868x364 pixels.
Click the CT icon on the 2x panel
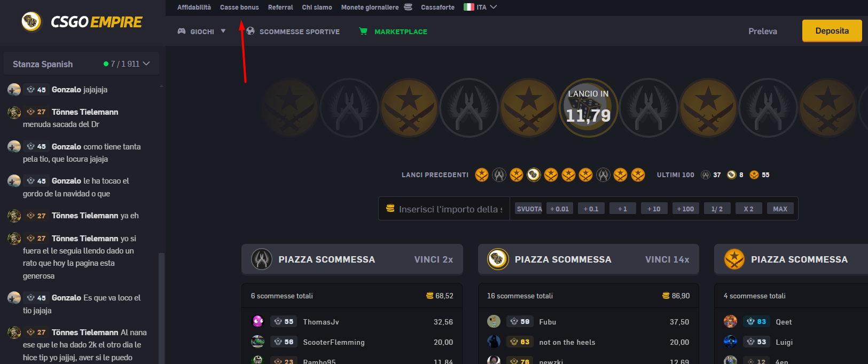pos(262,259)
